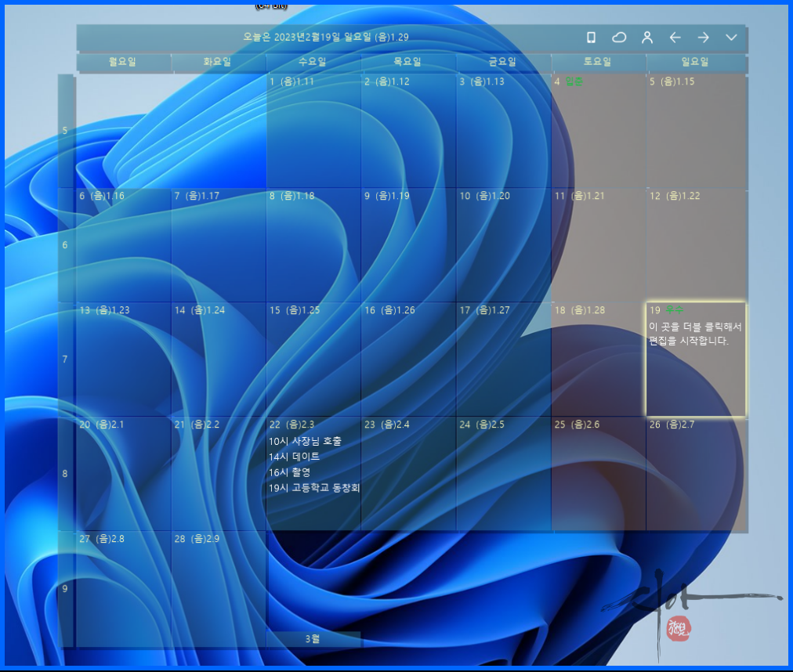The image size is (793, 672).
Task: Select week number 5 row label
Action: coord(65,131)
